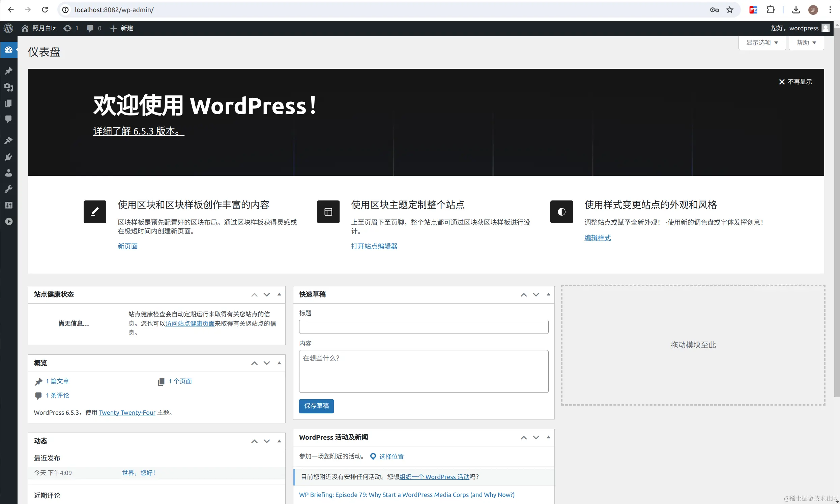Open the Tools wrench sidebar icon
Image resolution: width=840 pixels, height=504 pixels.
coord(8,189)
